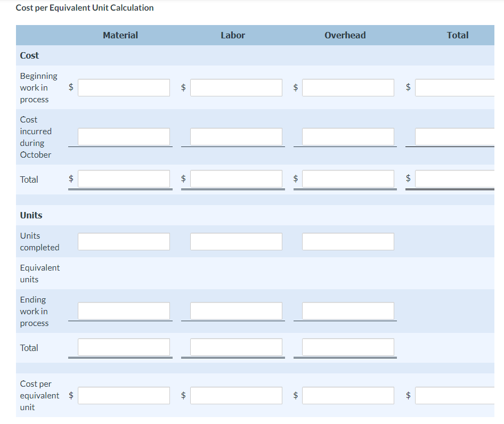Click the Material column header
This screenshot has height=424, width=504.
120,35
